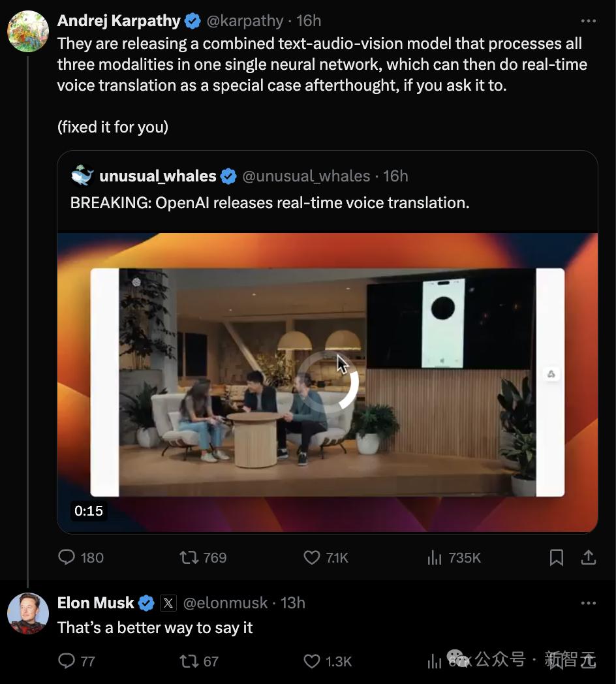
Task: Open the quoted BREAKING OpenAI tweet text
Action: (x=269, y=203)
